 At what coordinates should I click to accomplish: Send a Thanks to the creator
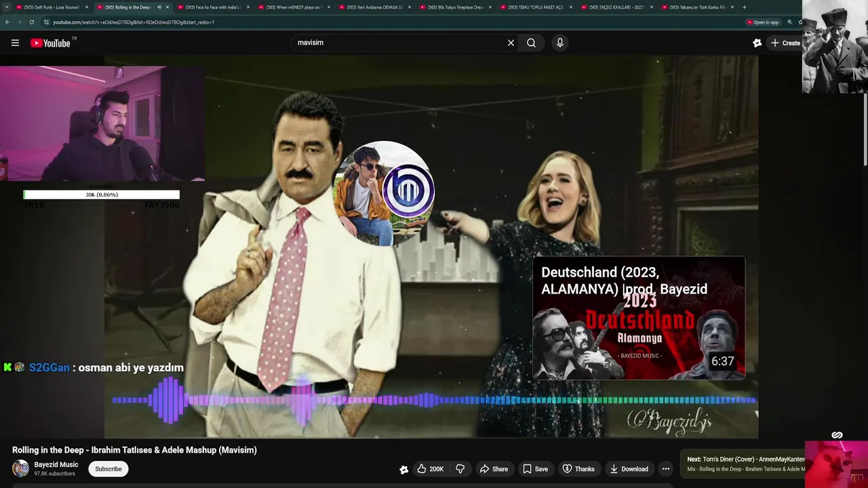578,469
